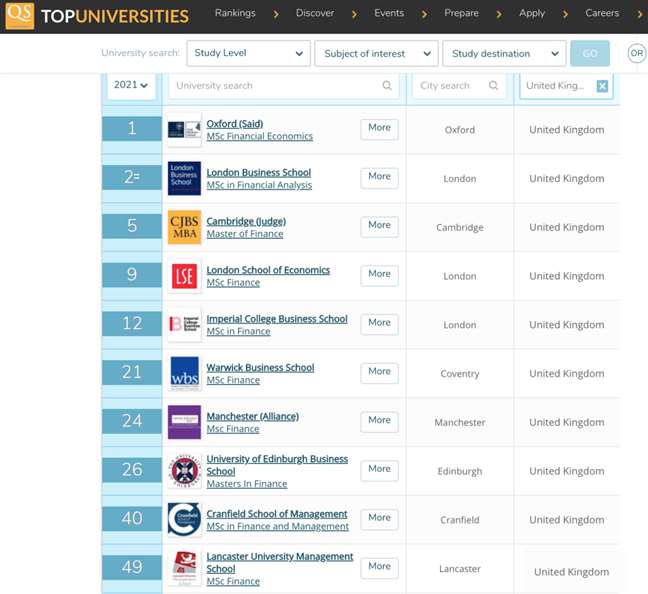Focus the City search field
The width and height of the screenshot is (648, 594).
point(459,86)
